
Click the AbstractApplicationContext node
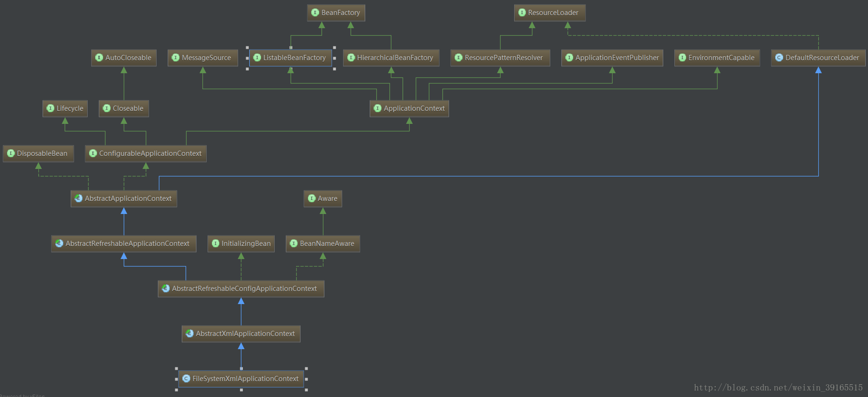click(x=124, y=198)
